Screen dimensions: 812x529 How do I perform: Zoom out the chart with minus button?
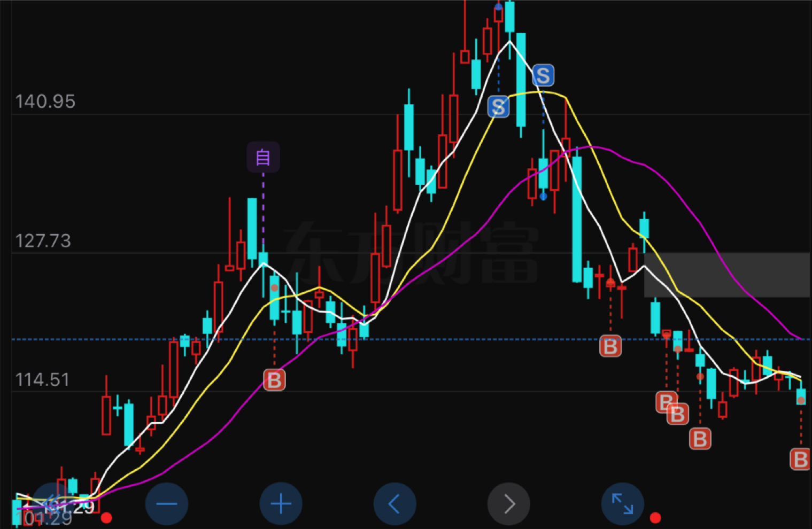pyautogui.click(x=167, y=503)
